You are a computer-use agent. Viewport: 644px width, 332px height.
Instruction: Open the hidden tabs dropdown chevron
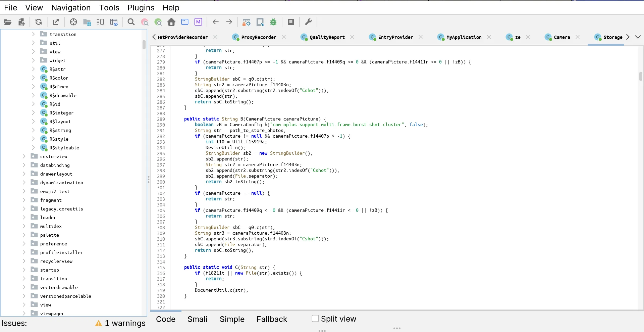(x=638, y=37)
